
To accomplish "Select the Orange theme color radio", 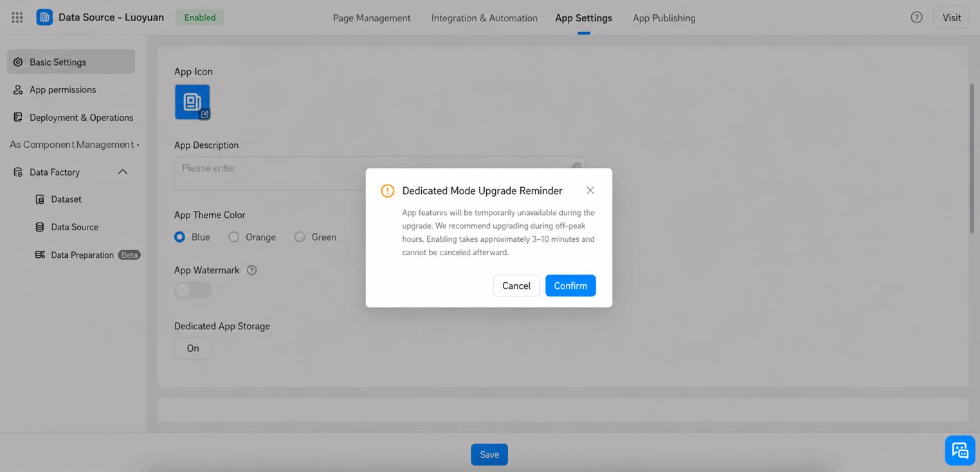I will (x=233, y=237).
